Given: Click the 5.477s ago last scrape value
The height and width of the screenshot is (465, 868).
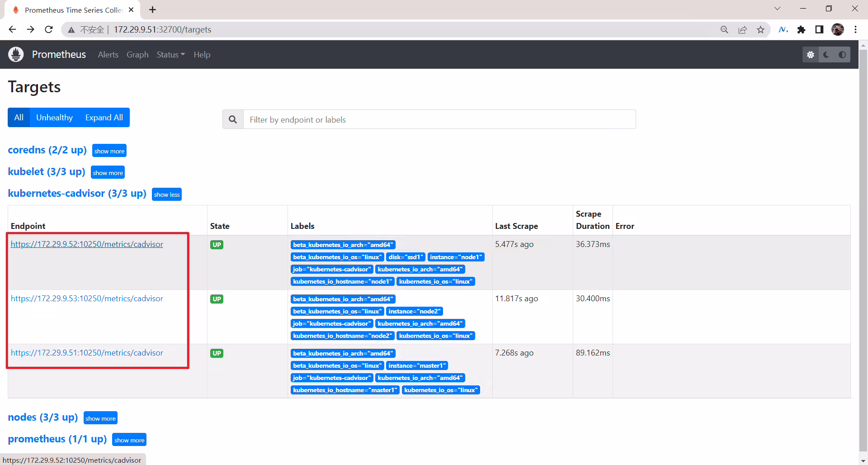Looking at the screenshot, I should click(x=514, y=244).
